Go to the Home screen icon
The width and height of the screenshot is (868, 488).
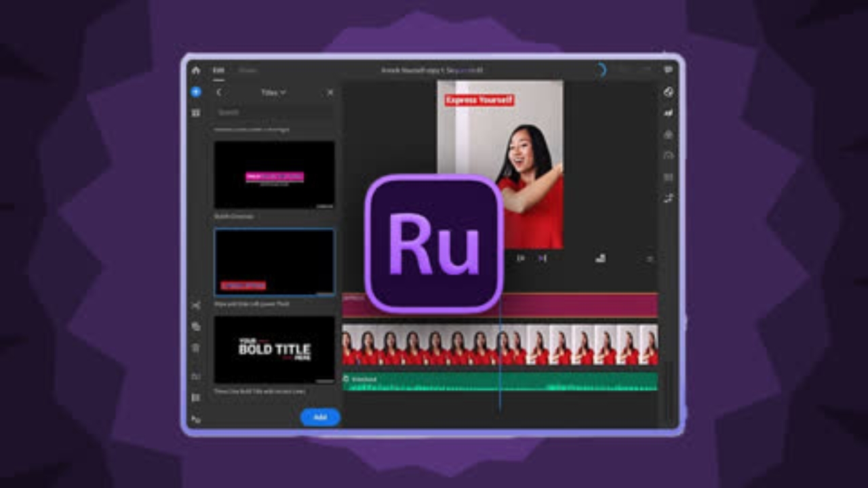196,70
